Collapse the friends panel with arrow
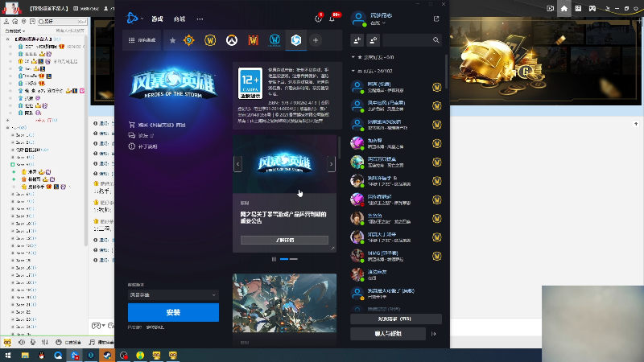Viewport: 644px width, 362px height. click(x=434, y=334)
